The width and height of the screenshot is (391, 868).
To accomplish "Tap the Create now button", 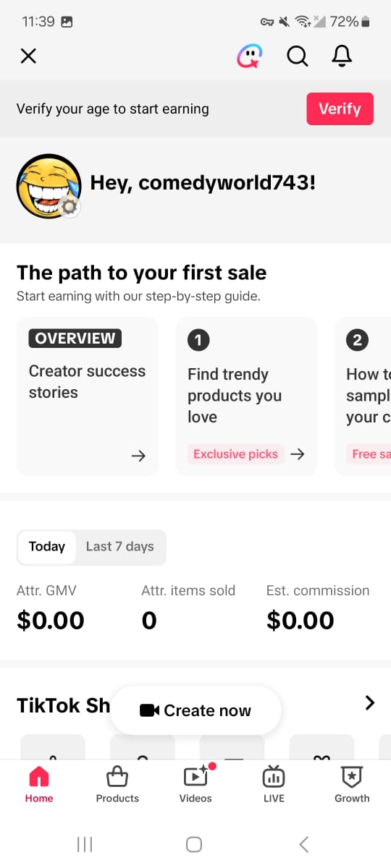I will click(195, 710).
